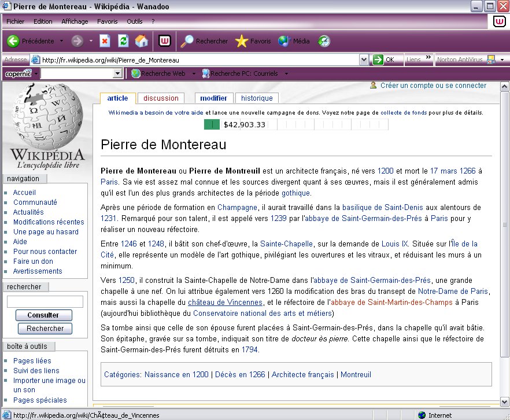
Task: Open the historique tab
Action: [x=257, y=98]
